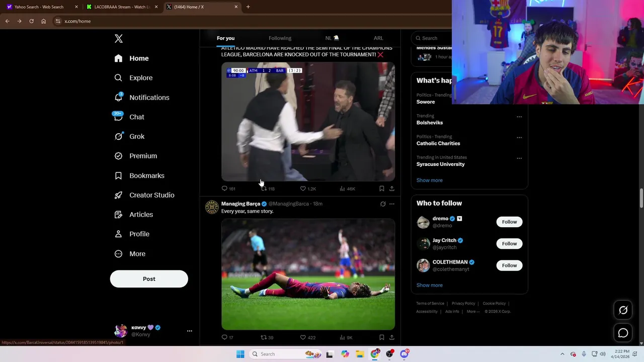Open Explore in the sidebar
The image size is (644, 362).
133,78
